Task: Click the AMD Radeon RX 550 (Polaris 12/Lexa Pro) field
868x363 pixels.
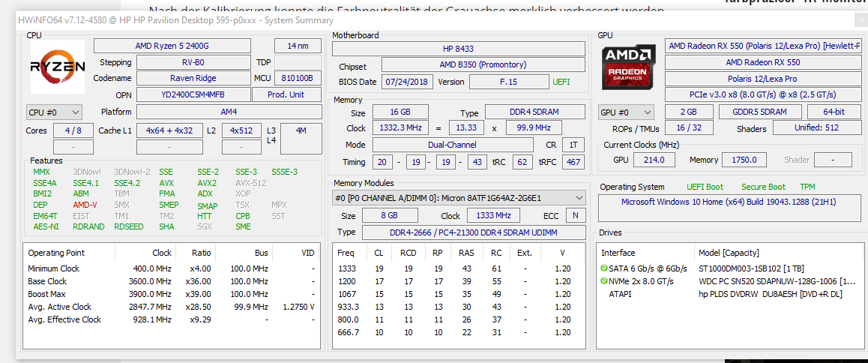Action: point(763,46)
